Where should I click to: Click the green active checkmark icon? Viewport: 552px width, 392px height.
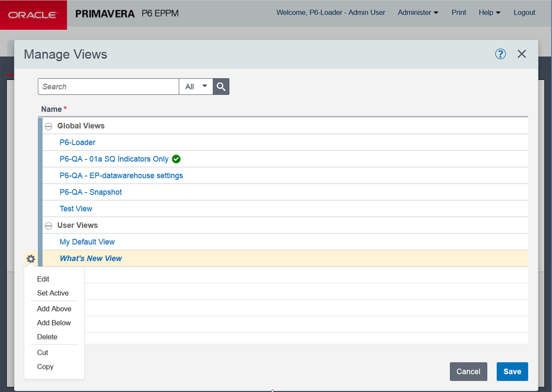point(176,159)
